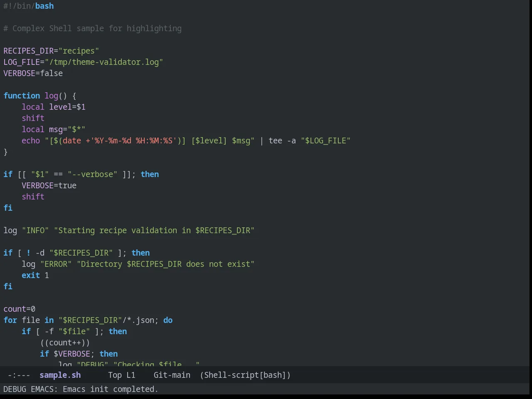
Task: Click the closing brace of log function
Action: tap(5, 152)
